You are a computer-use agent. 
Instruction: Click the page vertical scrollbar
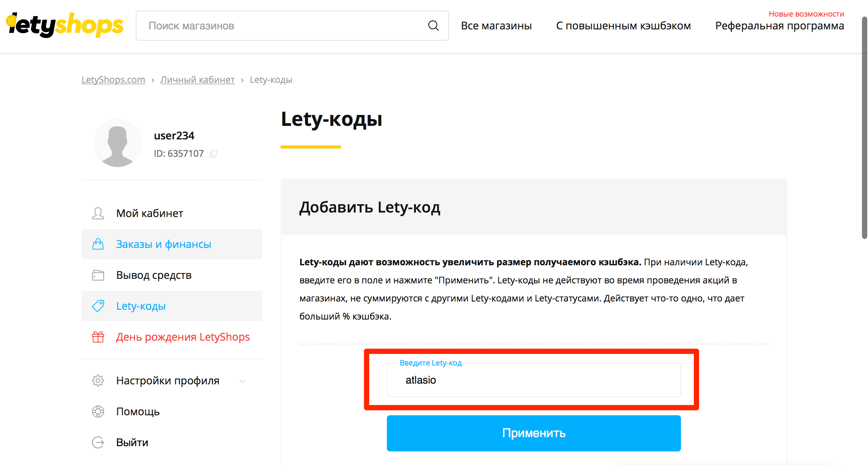tap(864, 128)
